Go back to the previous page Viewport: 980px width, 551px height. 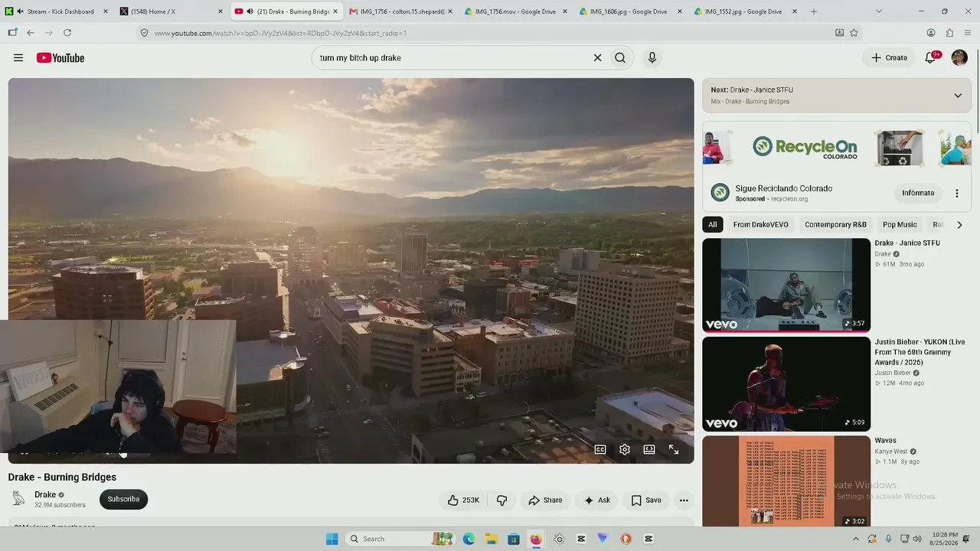pos(31,33)
